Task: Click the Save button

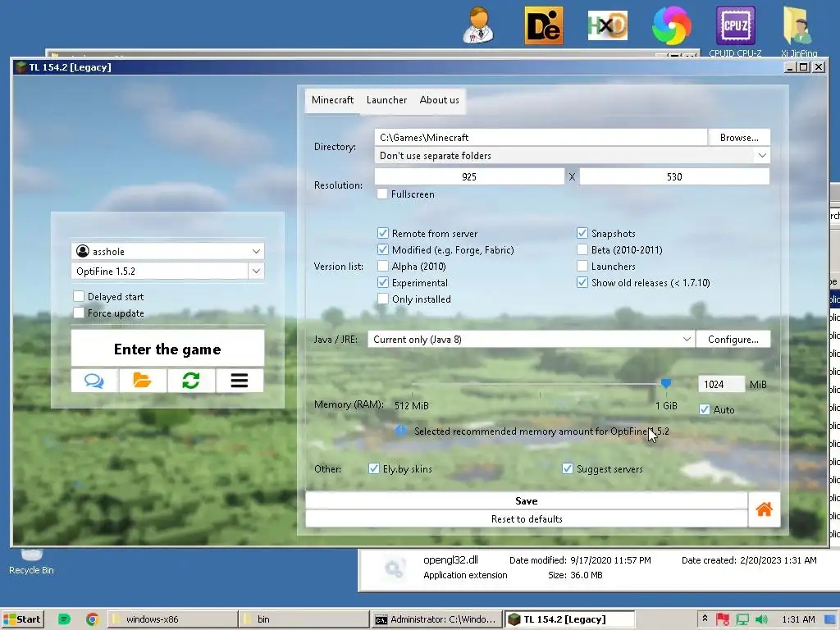Action: click(x=526, y=501)
